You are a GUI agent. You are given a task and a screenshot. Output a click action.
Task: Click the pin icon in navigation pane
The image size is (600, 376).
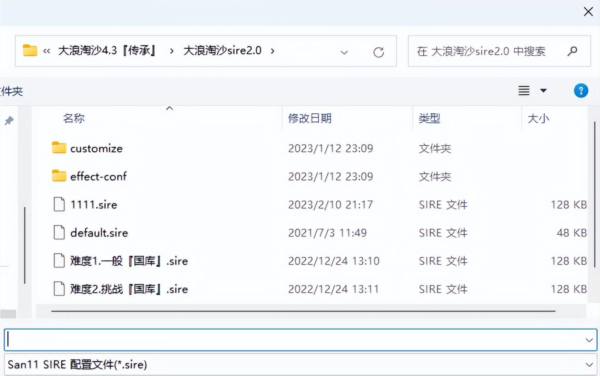click(9, 121)
